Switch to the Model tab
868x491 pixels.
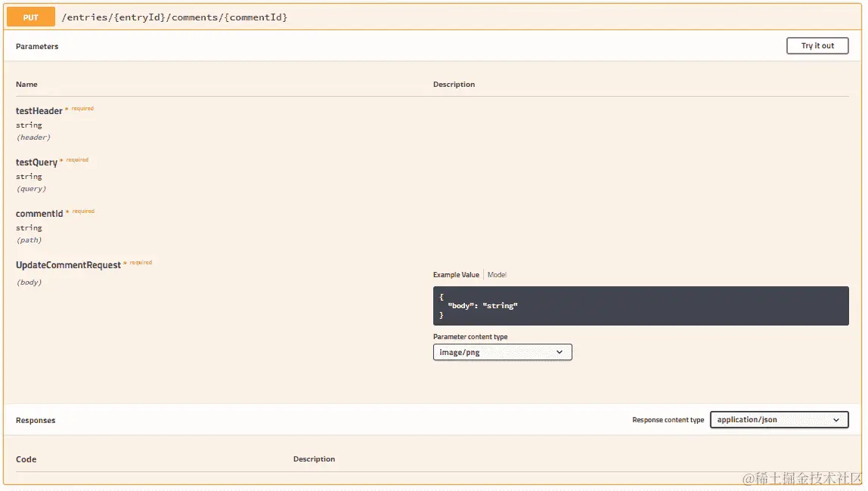[x=497, y=274]
